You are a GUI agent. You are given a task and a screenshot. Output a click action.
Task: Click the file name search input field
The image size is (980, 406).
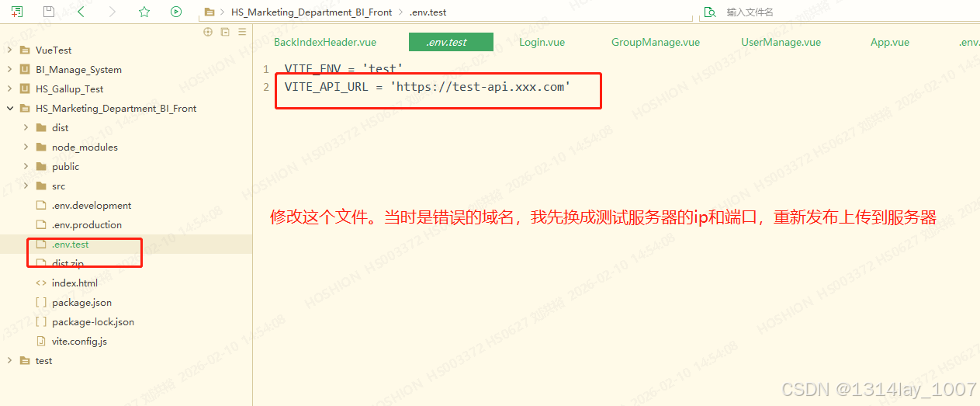click(x=838, y=12)
